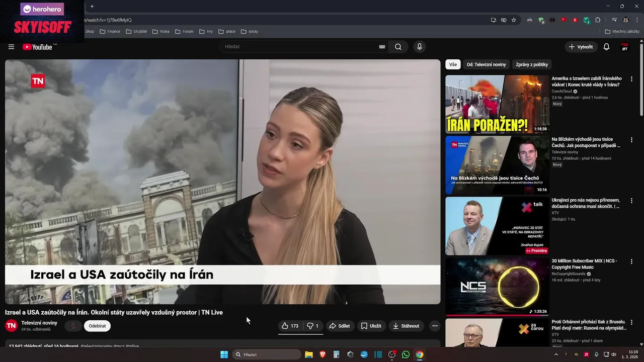Open a new browser tab with plus
The width and height of the screenshot is (644, 362).
point(92,7)
